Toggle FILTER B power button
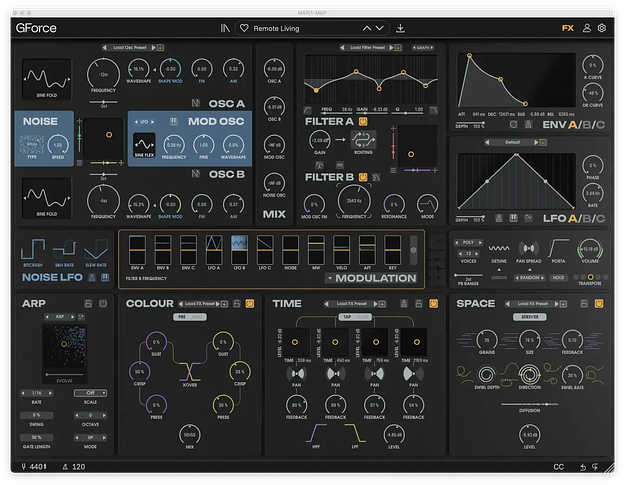 (363, 177)
